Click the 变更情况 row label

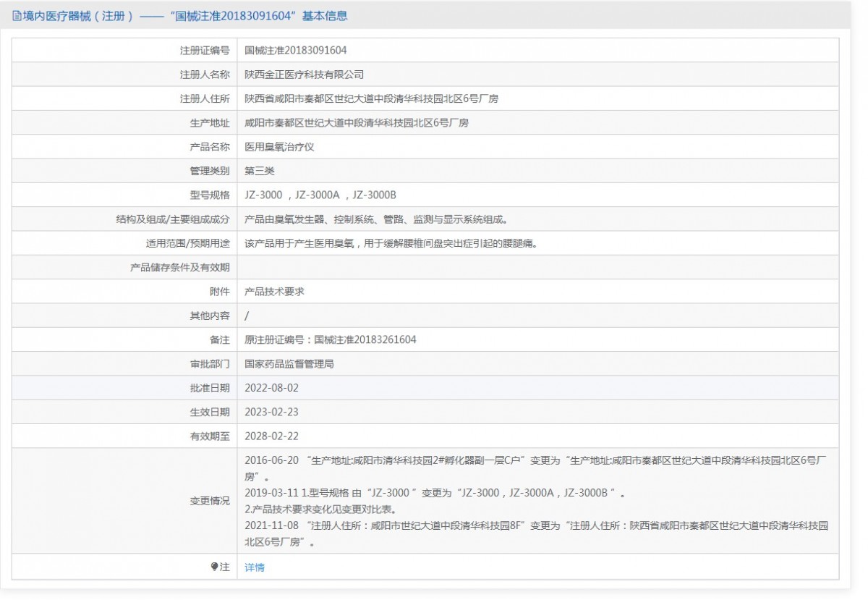click(210, 501)
